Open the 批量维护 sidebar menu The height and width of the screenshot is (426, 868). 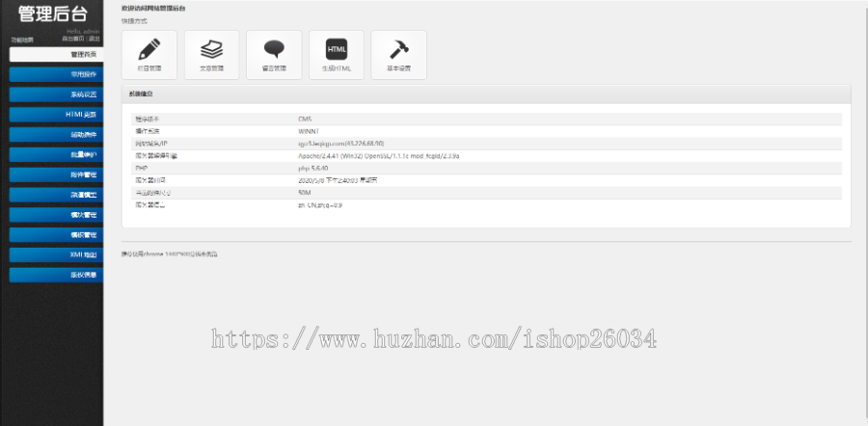pos(57,155)
